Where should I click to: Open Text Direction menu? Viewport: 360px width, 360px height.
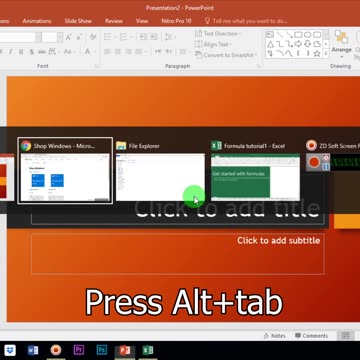(218, 34)
